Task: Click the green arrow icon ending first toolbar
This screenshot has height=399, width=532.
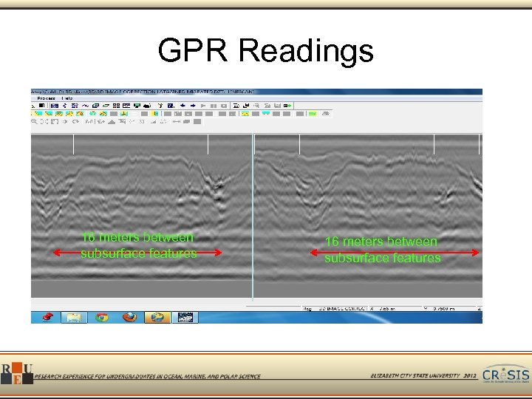Action: point(287,106)
